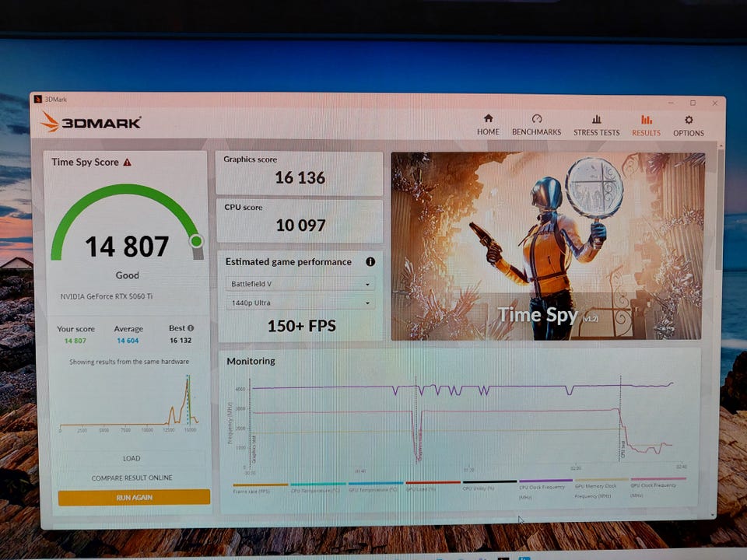
Task: Click the warning triangle beside Time Spy Score
Action: (127, 163)
